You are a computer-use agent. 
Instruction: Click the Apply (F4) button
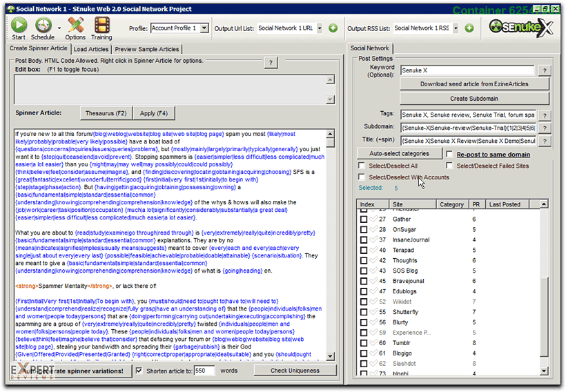tap(154, 113)
